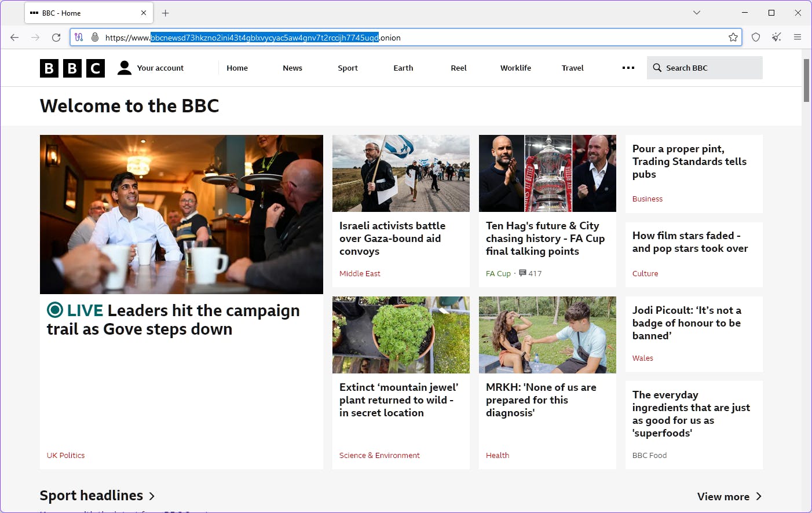Viewport: 812px width, 513px height.
Task: Click the BBC logo
Action: click(x=72, y=68)
